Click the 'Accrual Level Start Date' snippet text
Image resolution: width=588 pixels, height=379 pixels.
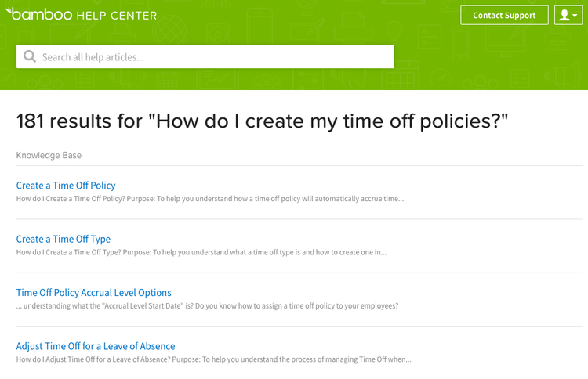coord(208,306)
